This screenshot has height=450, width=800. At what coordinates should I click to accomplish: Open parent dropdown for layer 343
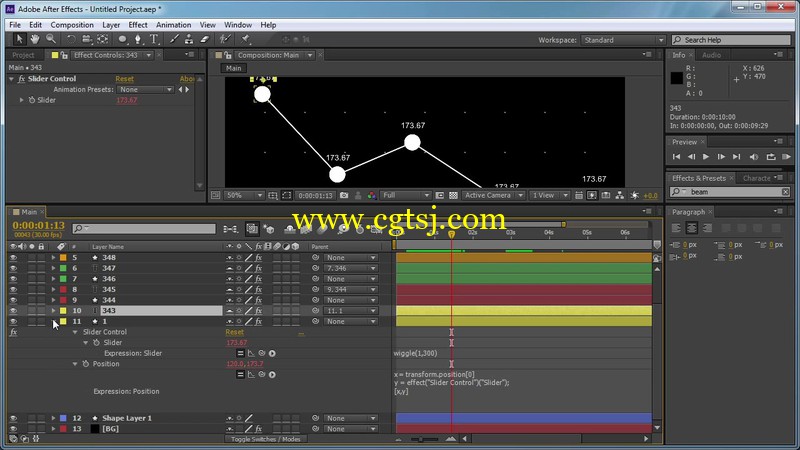point(351,311)
